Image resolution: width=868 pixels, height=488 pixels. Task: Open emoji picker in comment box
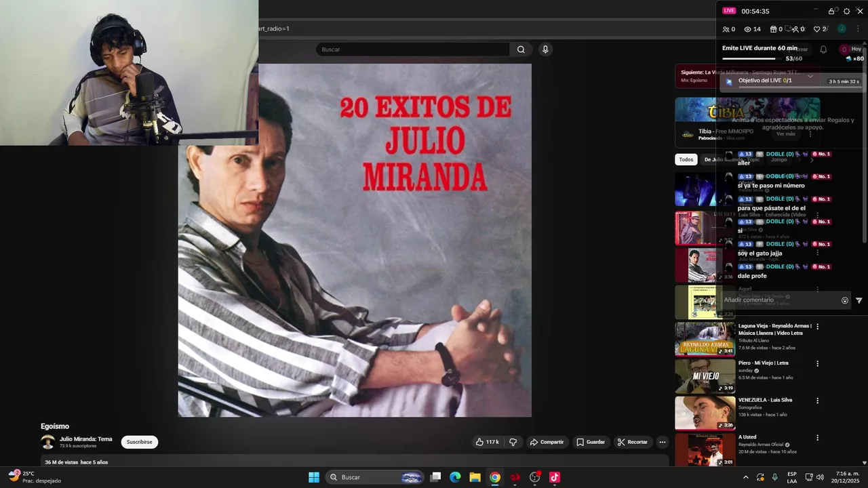click(845, 300)
